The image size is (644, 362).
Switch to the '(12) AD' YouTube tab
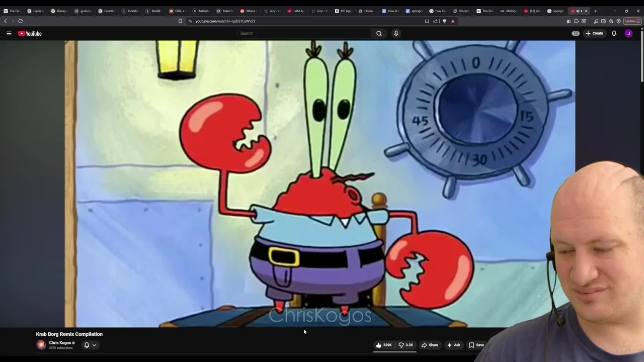pos(532,11)
